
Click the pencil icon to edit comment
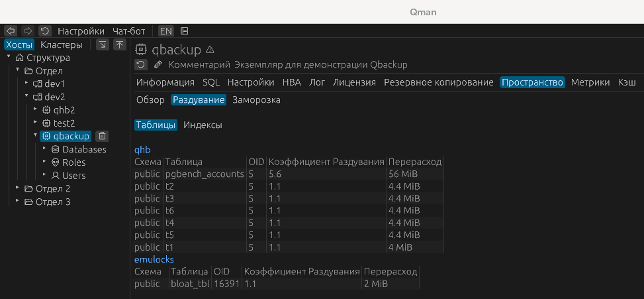(158, 64)
